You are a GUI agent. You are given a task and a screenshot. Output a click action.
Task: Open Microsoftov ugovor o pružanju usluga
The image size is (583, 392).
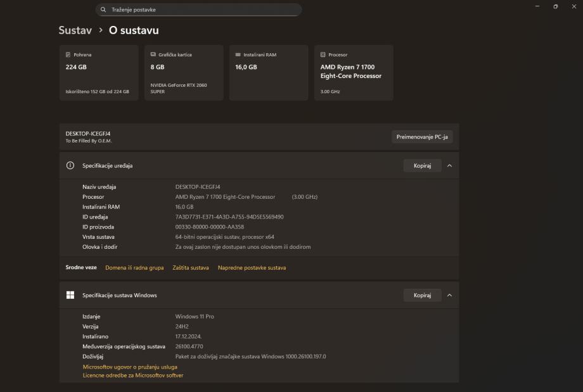[130, 367]
